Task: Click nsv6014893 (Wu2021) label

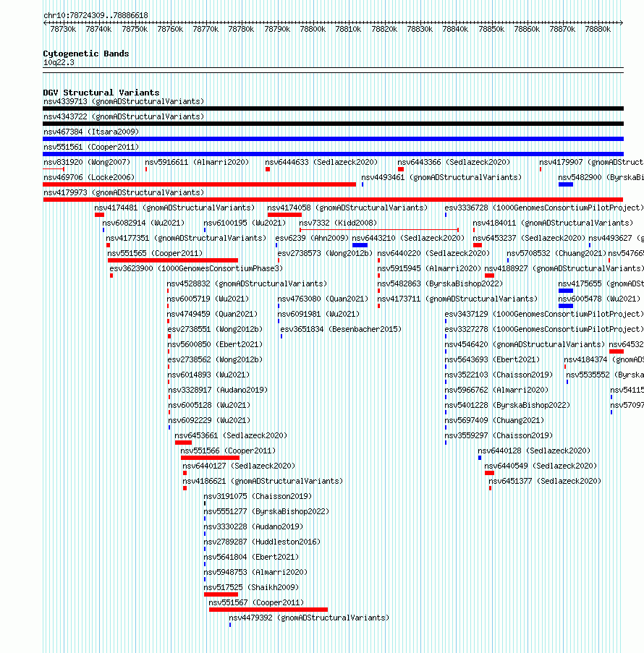Action: click(208, 375)
